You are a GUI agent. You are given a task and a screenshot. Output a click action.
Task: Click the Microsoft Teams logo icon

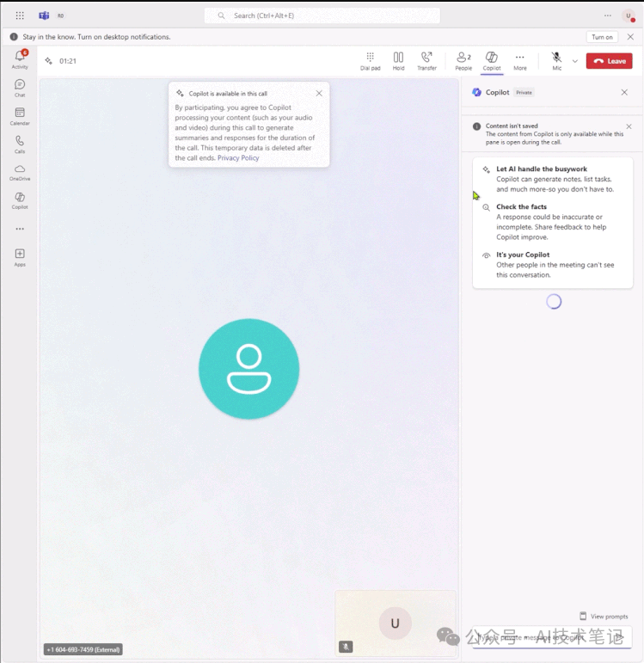[44, 15]
